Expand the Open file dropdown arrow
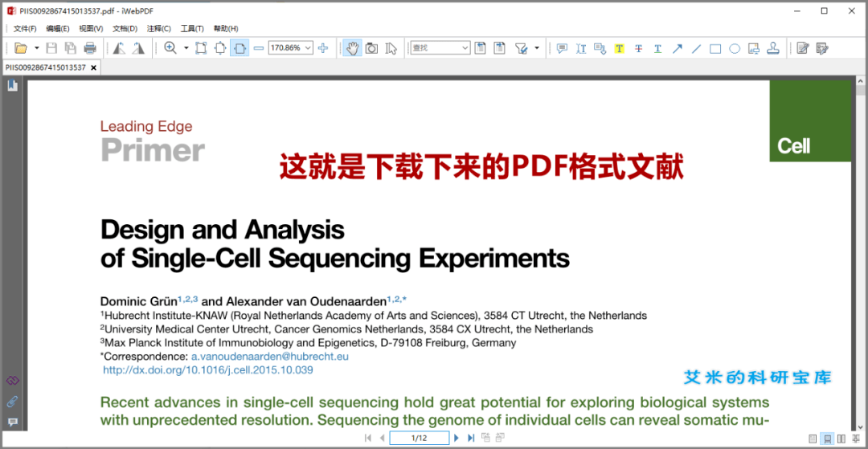This screenshot has width=868, height=449. click(x=36, y=48)
